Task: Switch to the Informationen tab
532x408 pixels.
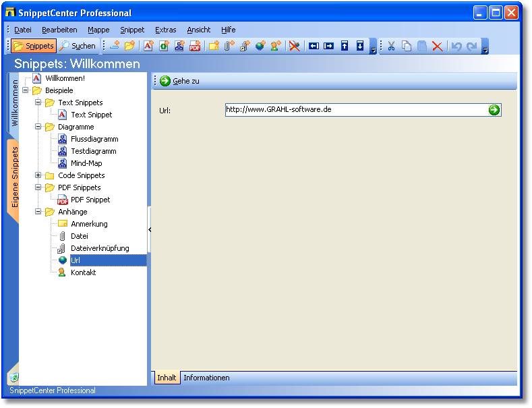Action: pyautogui.click(x=206, y=378)
